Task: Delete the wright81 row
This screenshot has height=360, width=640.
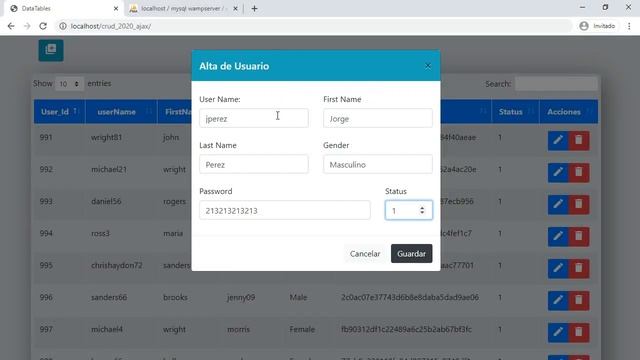Action: pyautogui.click(x=579, y=140)
